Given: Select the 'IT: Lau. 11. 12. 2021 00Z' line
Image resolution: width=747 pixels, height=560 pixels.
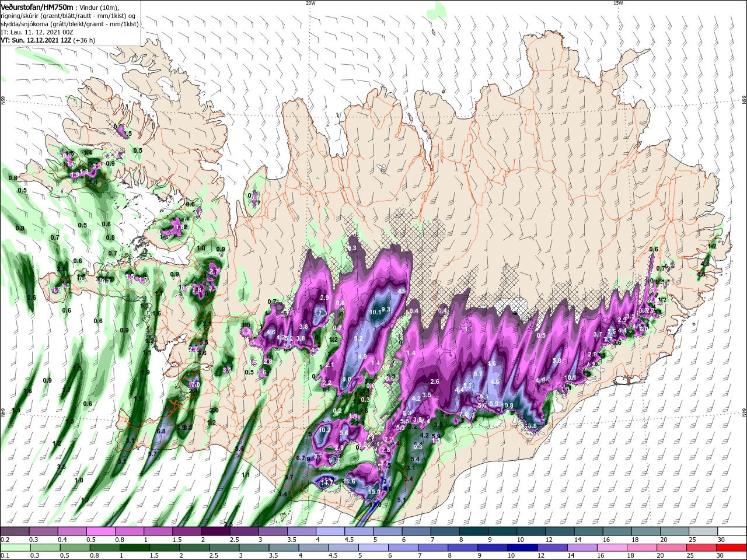Looking at the screenshot, I should (37, 32).
